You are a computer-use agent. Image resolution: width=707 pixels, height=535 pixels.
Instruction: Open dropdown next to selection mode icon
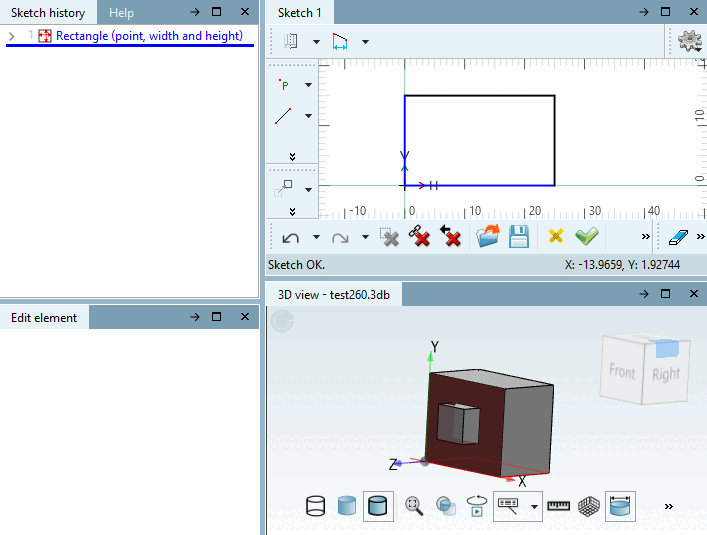(x=534, y=507)
